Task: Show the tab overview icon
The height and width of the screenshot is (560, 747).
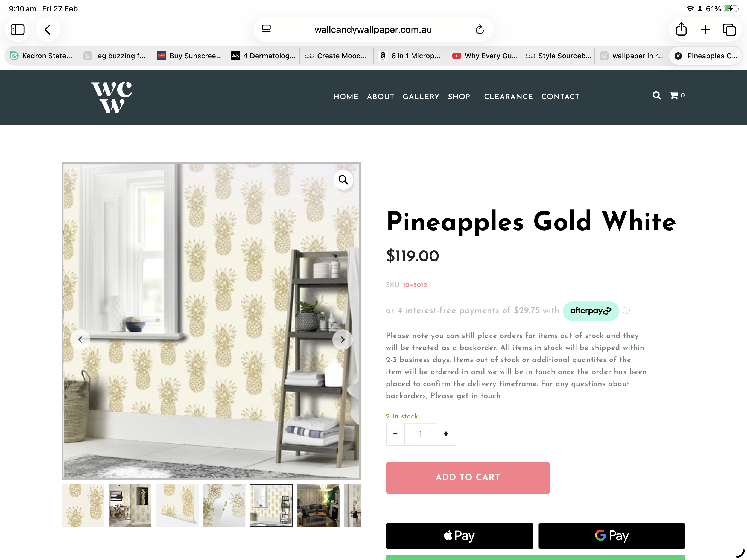Action: pos(729,30)
